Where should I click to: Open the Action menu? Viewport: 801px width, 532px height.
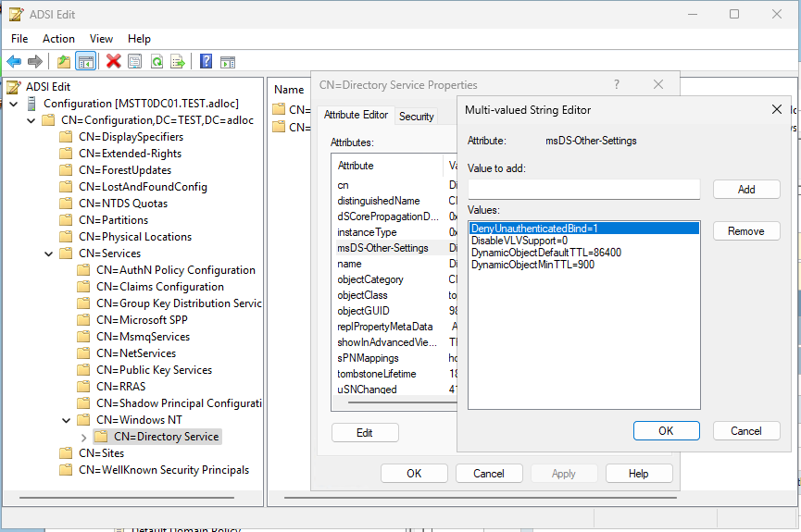58,39
